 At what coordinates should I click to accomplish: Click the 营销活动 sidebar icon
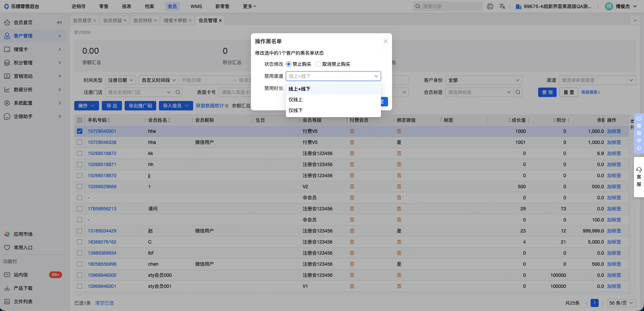7,76
